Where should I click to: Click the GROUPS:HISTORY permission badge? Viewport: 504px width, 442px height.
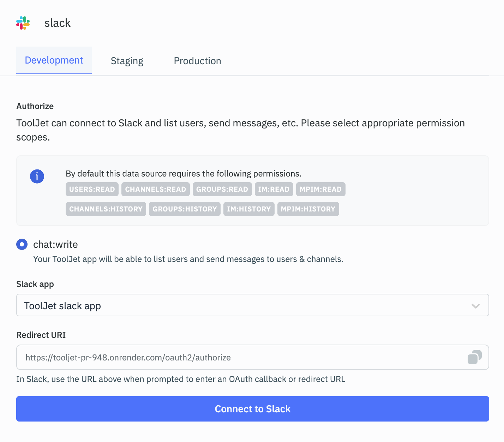[184, 209]
